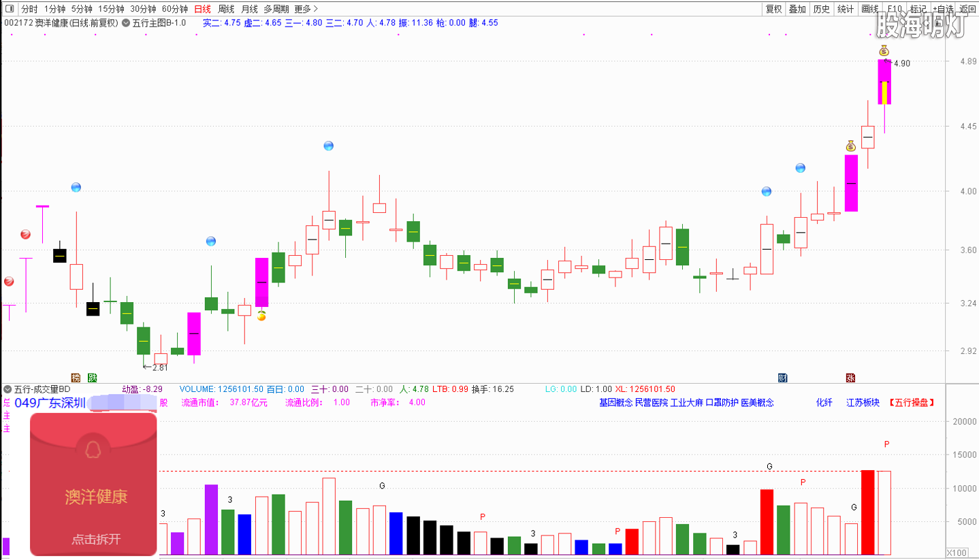Click the money bag icon above 4.90 candle
Image resolution: width=979 pixels, height=560 pixels.
click(x=884, y=50)
